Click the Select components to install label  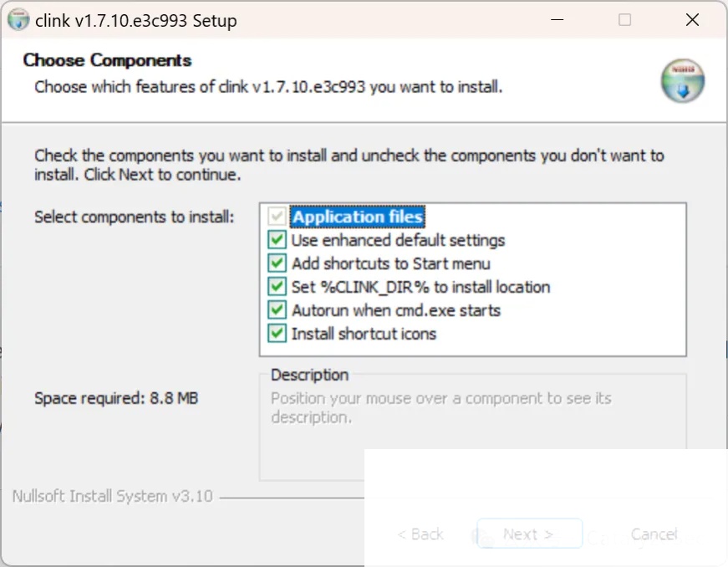pos(135,217)
